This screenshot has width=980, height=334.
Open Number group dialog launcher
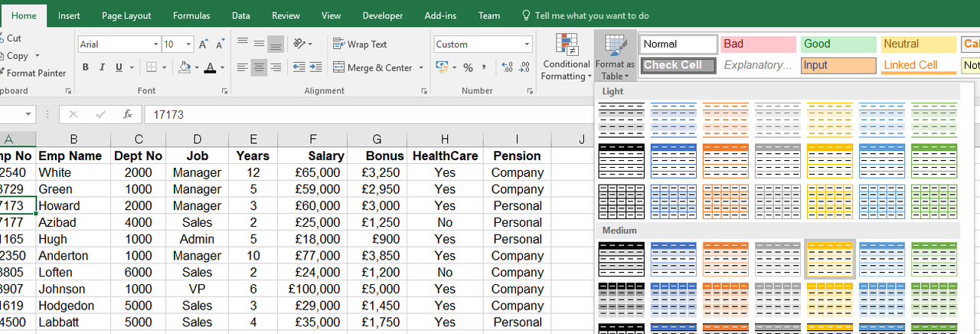[531, 91]
